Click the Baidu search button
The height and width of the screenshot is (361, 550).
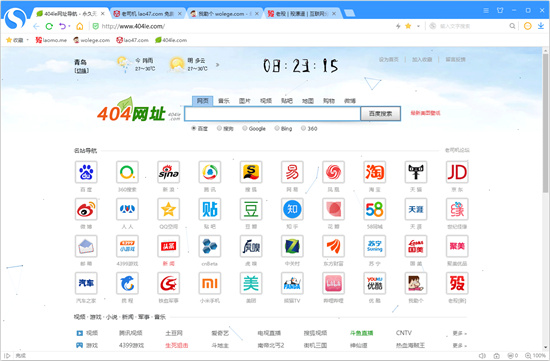[381, 114]
